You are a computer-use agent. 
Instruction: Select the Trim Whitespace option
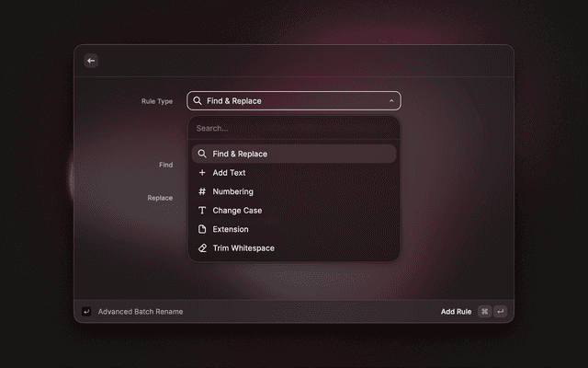click(x=243, y=248)
